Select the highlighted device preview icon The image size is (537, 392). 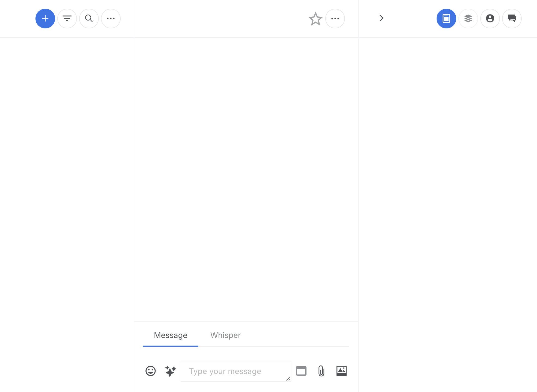(446, 18)
